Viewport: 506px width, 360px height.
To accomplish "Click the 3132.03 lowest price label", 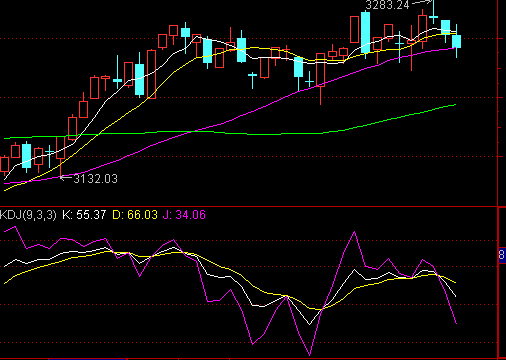I will click(96, 179).
